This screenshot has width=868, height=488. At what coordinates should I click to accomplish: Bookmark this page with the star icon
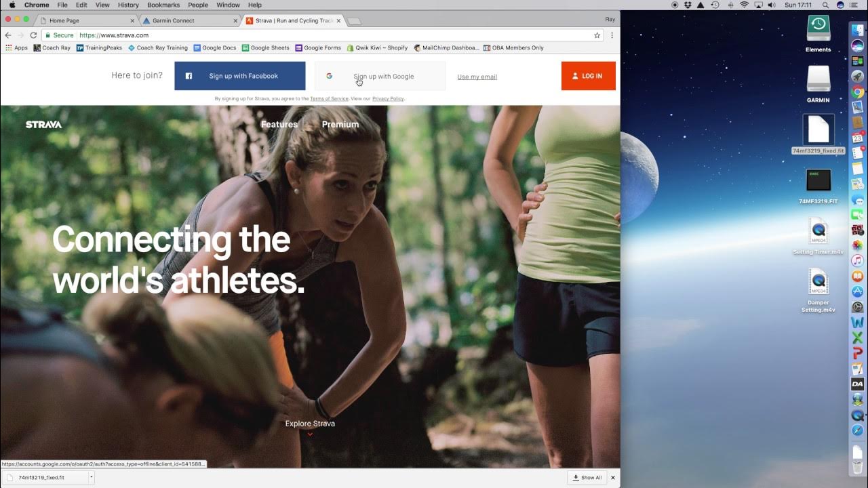pos(597,35)
